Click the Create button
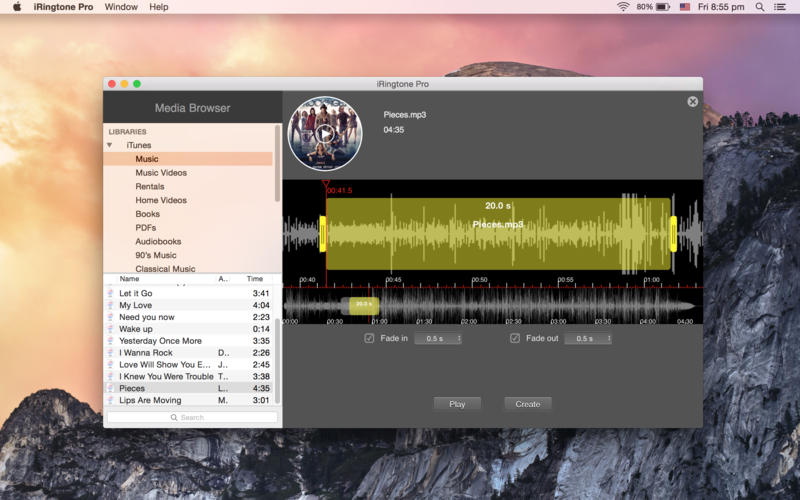 pyautogui.click(x=528, y=404)
